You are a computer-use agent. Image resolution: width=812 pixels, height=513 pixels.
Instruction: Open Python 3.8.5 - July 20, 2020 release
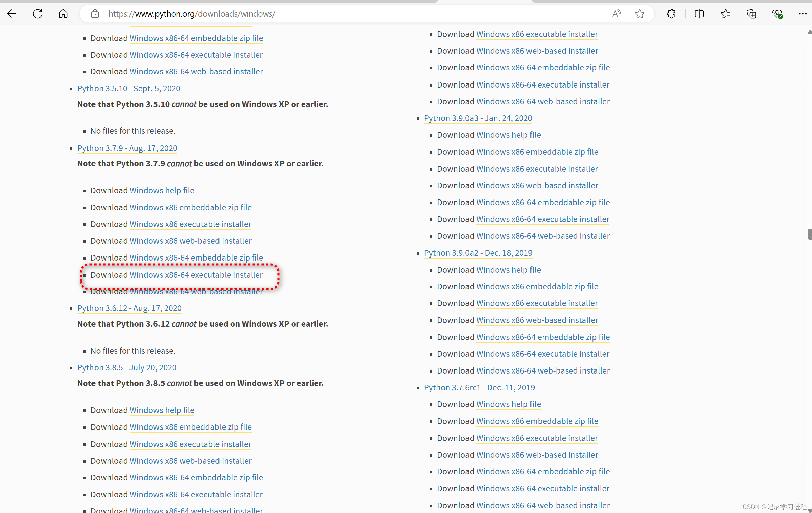coord(126,367)
